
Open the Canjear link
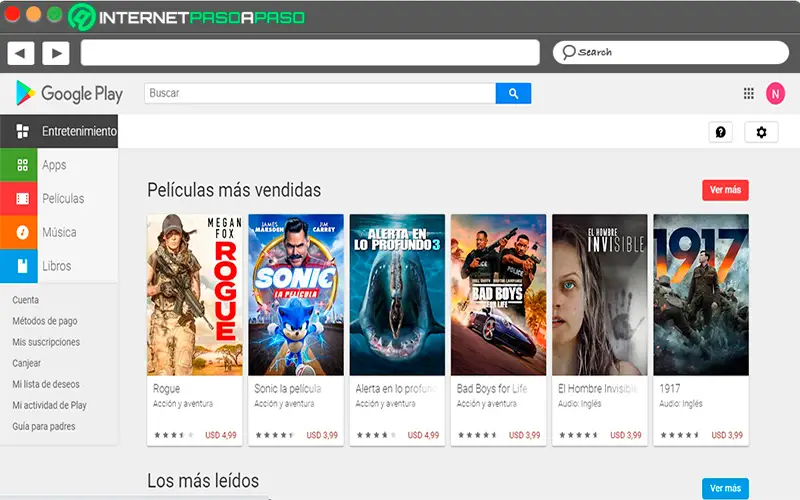click(27, 363)
